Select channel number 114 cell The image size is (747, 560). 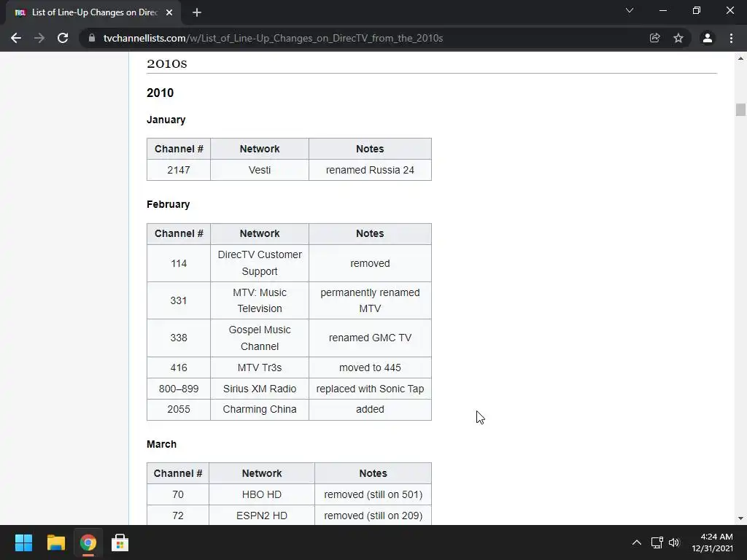pyautogui.click(x=179, y=262)
